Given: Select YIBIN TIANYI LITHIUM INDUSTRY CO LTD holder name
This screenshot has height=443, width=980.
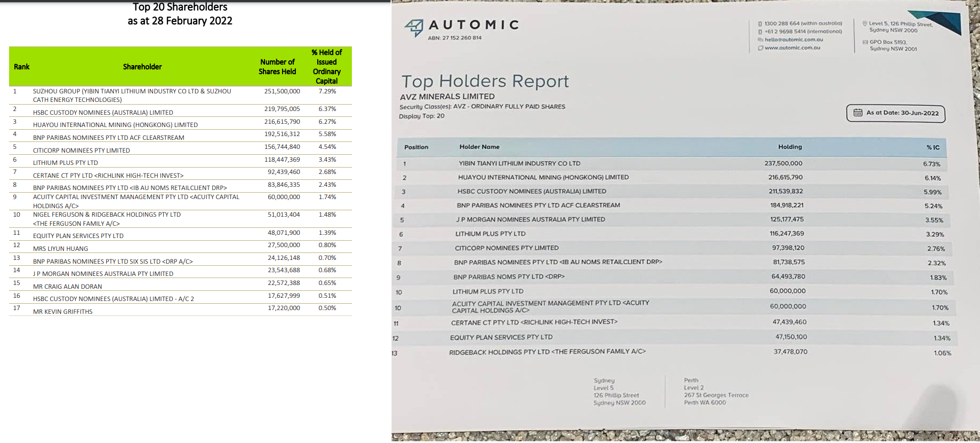Looking at the screenshot, I should tap(519, 163).
